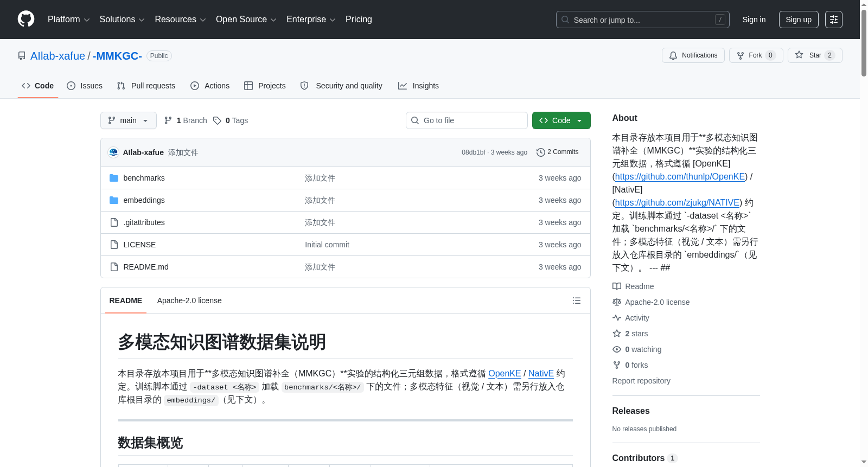Viewport: 868px width, 467px height.
Task: Open the README outline list icon
Action: (x=577, y=300)
